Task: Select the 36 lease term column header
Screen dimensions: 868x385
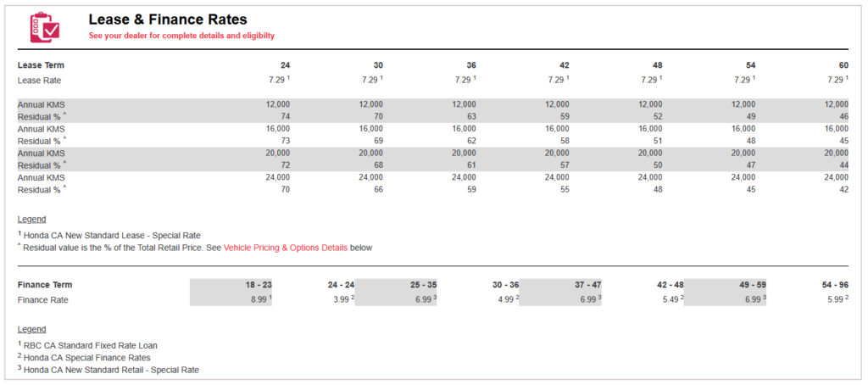Action: tap(471, 64)
